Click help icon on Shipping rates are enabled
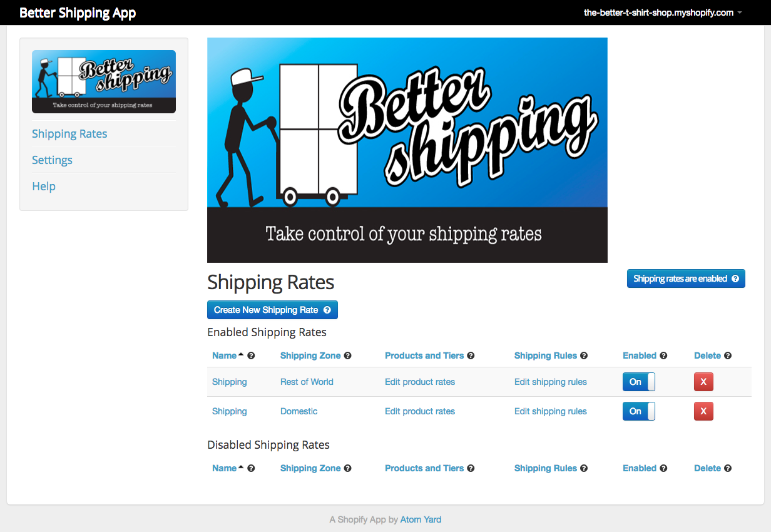771x532 pixels. pos(735,279)
